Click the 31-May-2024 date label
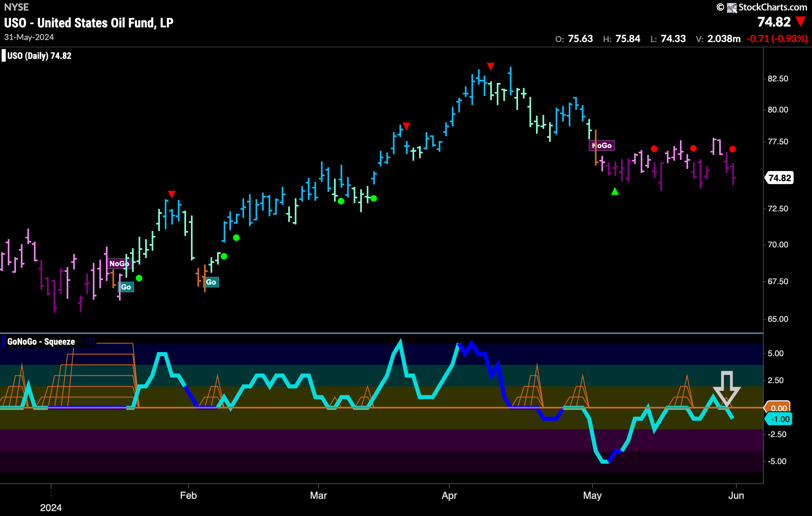The height and width of the screenshot is (516, 812). [29, 37]
